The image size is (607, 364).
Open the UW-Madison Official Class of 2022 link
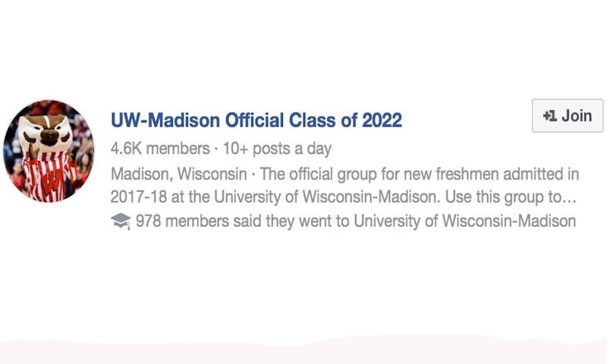tap(256, 120)
